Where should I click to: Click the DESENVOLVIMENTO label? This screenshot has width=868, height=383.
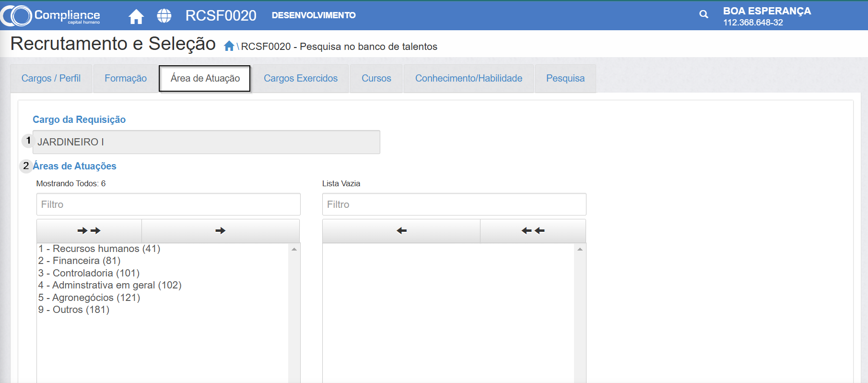(x=314, y=15)
